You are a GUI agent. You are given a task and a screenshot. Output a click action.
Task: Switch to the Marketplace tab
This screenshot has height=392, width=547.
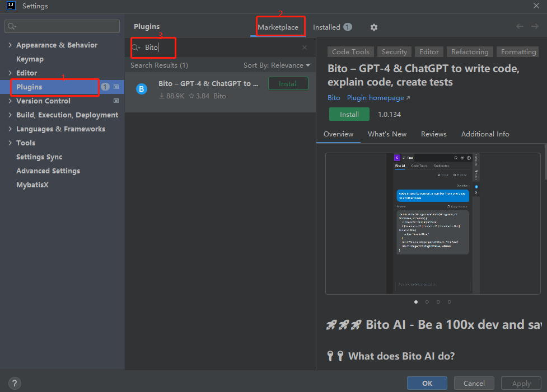(278, 27)
